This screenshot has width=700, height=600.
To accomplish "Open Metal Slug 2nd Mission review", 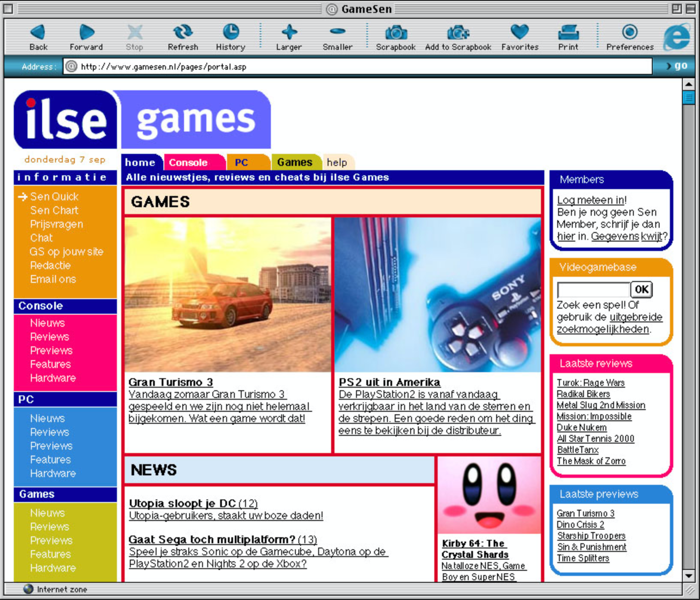I will tap(601, 405).
